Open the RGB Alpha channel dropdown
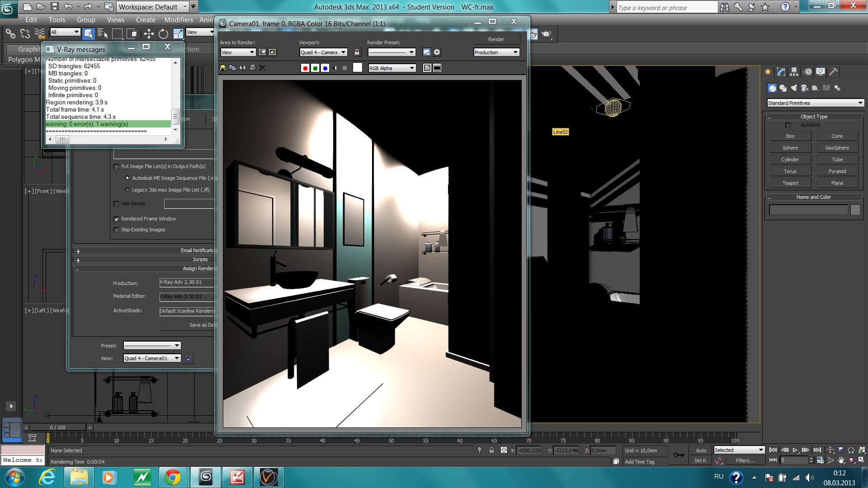The width and height of the screenshot is (868, 488). pyautogui.click(x=392, y=68)
